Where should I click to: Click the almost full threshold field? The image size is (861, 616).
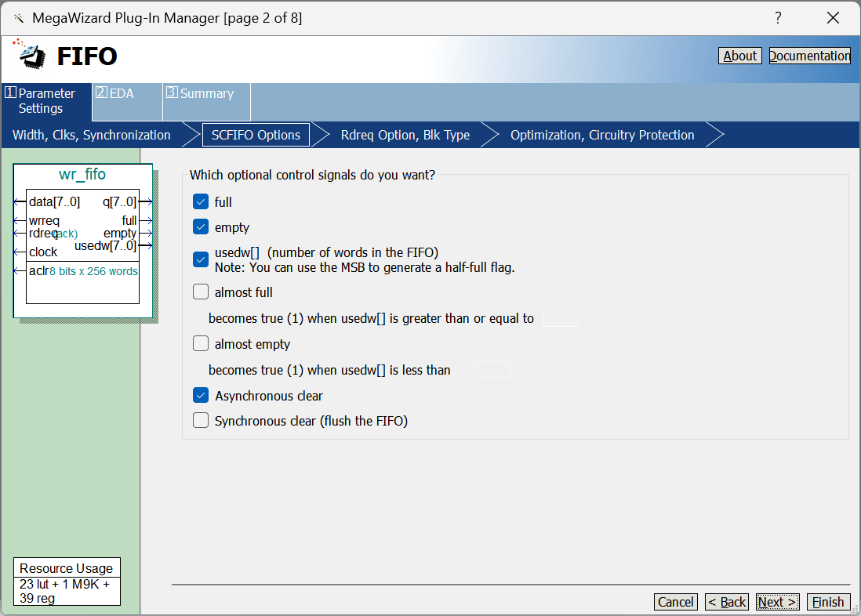point(561,318)
